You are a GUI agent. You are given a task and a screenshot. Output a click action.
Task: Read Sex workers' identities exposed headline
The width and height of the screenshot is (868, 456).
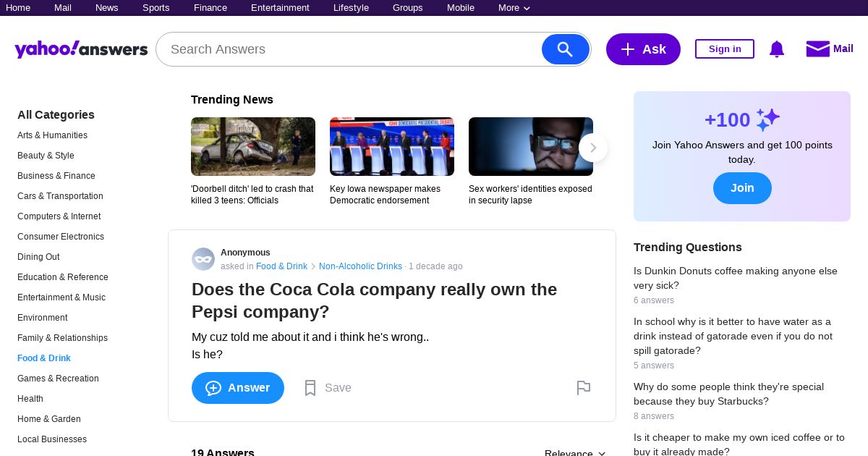(530, 195)
